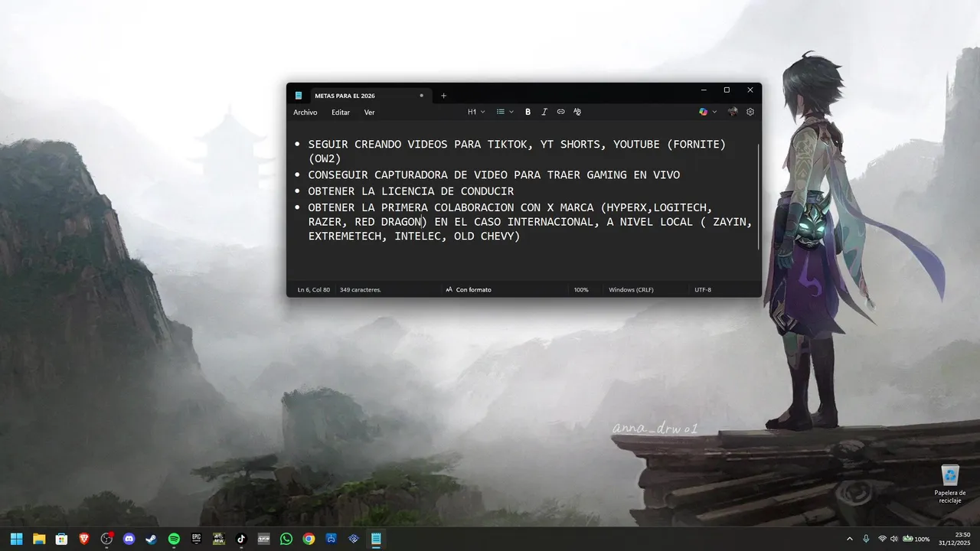Open WhatsApp from taskbar
Viewport: 980px width, 551px height.
tap(286, 539)
